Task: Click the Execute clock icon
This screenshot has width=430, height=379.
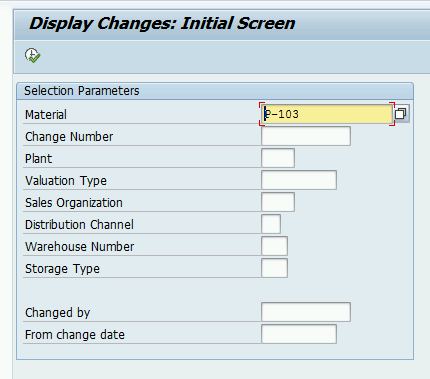Action: click(x=32, y=55)
